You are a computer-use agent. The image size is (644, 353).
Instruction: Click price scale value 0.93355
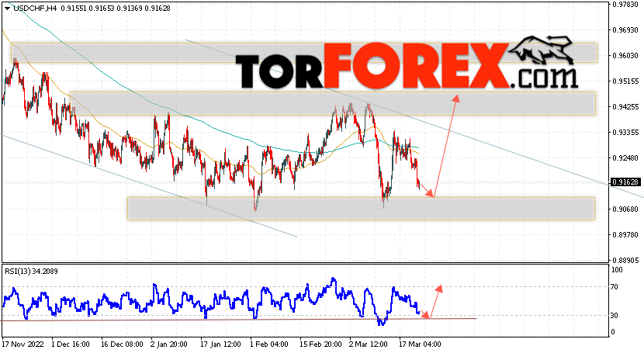click(x=626, y=132)
